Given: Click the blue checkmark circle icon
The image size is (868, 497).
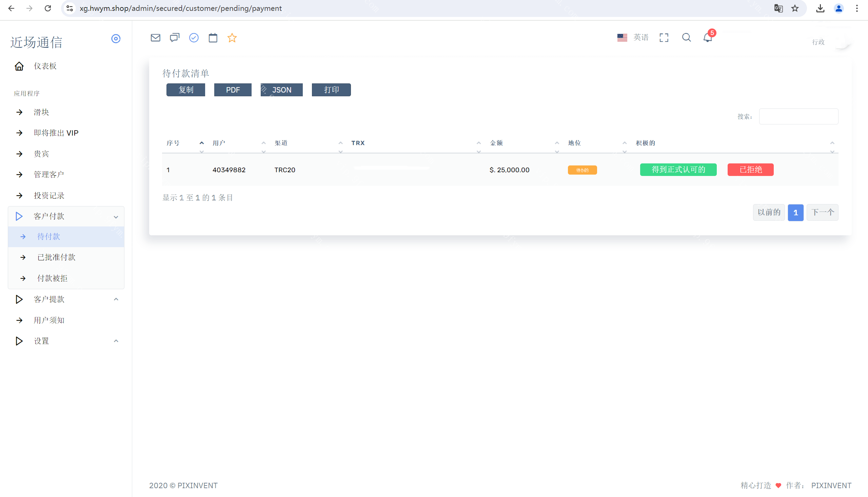Looking at the screenshot, I should pyautogui.click(x=194, y=38).
